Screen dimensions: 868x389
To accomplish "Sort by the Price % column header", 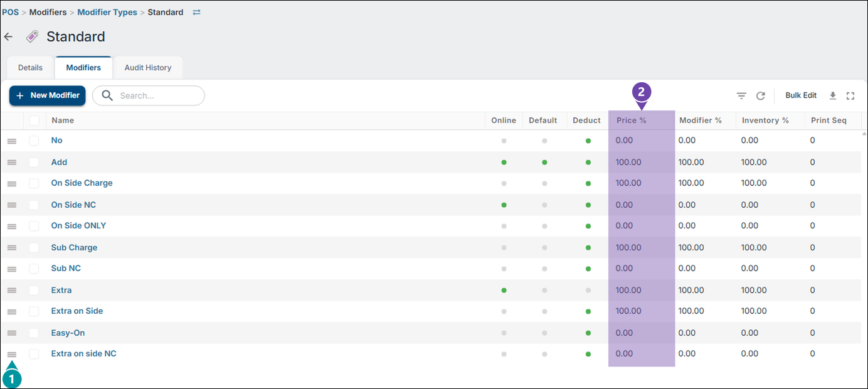I will tap(632, 120).
